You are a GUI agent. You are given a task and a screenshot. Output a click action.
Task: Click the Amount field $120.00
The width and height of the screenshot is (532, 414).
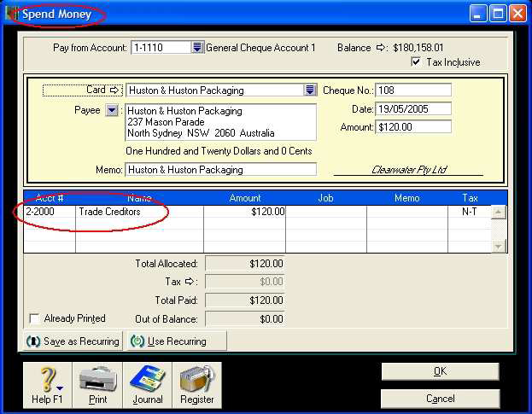413,127
